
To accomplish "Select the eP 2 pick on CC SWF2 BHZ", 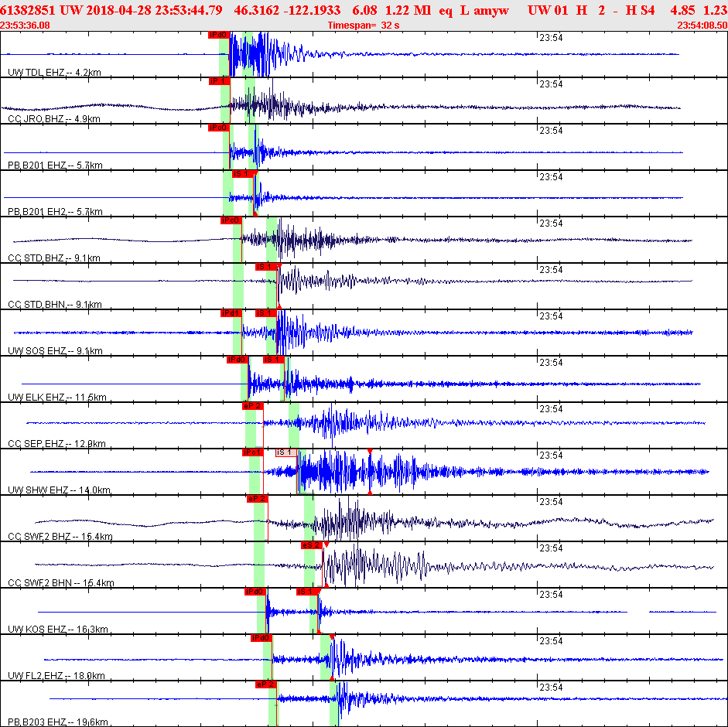I will [258, 499].
